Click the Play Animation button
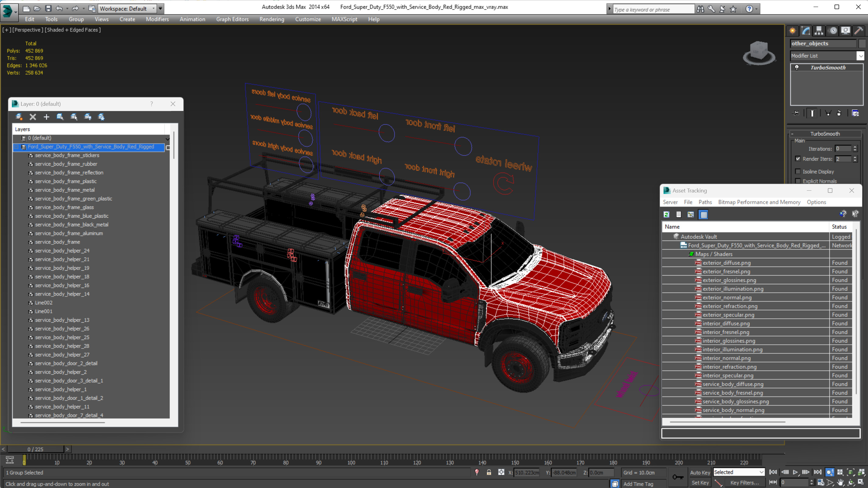The image size is (868, 488). [x=795, y=472]
